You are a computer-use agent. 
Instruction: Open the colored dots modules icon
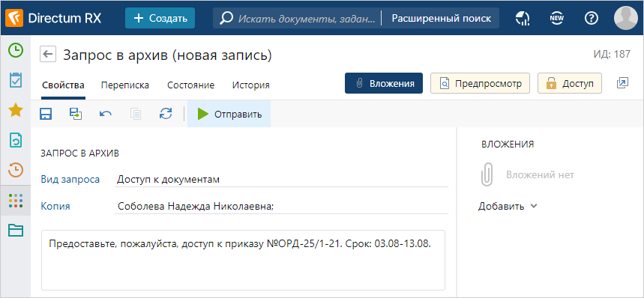click(x=16, y=201)
